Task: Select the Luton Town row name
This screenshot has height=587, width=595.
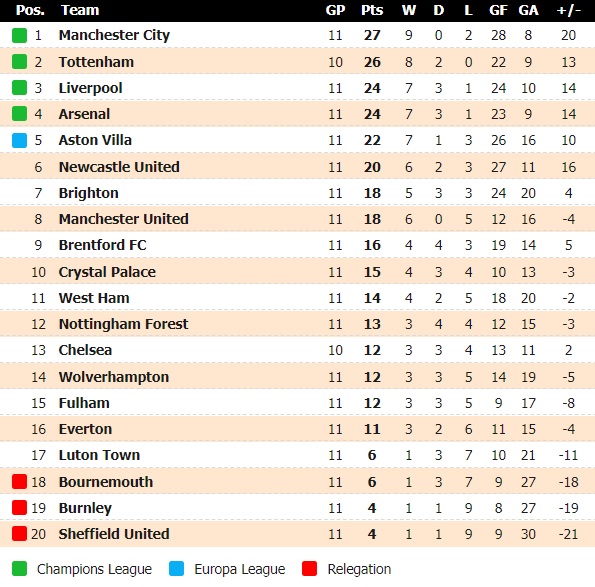Action: point(99,455)
